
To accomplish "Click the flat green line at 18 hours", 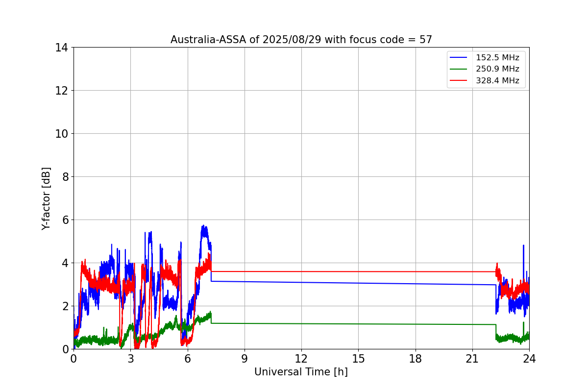I will pos(416,324).
